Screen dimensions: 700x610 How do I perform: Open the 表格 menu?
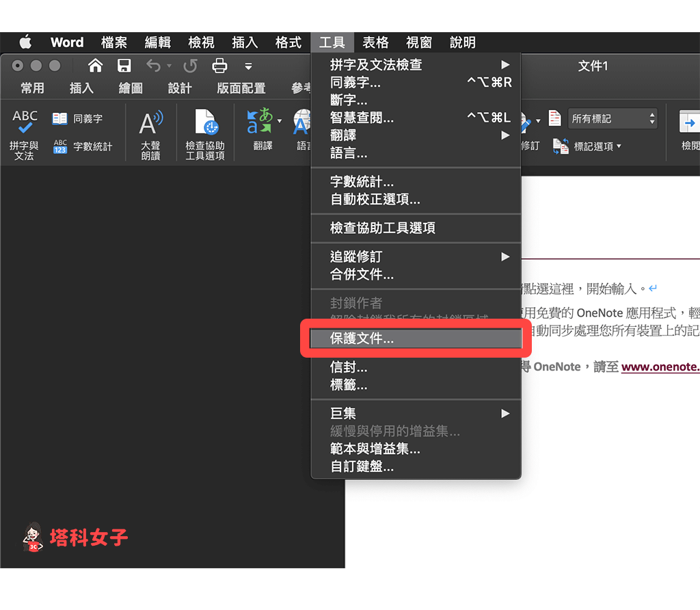pyautogui.click(x=375, y=42)
